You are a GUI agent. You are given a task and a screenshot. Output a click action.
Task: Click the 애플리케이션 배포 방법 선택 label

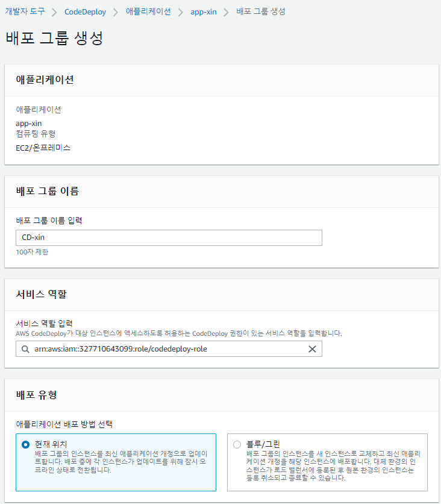point(64,424)
